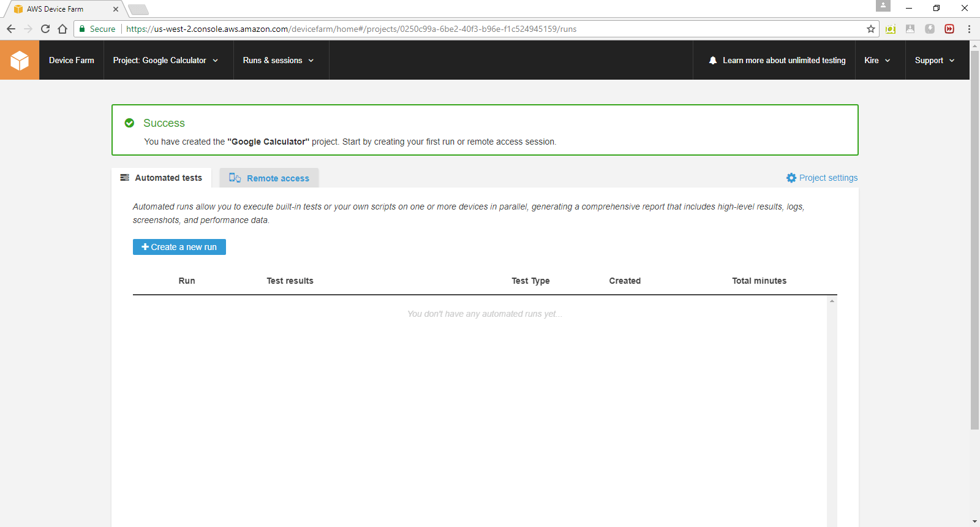980x527 pixels.
Task: Click the Run column header
Action: (x=187, y=281)
